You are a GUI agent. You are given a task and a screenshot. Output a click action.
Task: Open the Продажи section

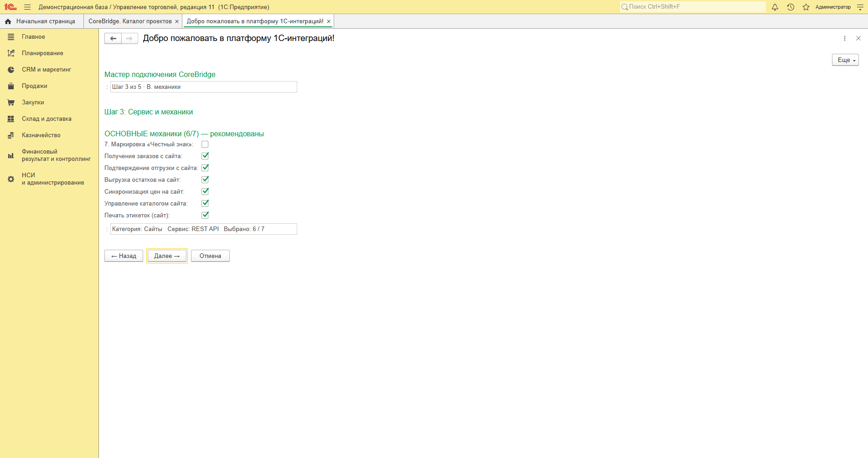tap(35, 86)
